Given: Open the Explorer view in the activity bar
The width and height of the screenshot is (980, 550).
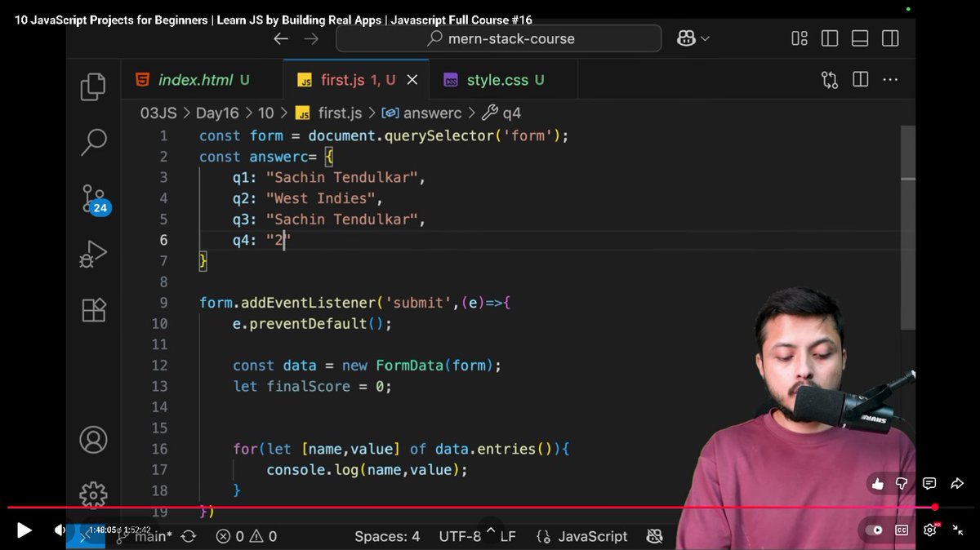Looking at the screenshot, I should [92, 85].
